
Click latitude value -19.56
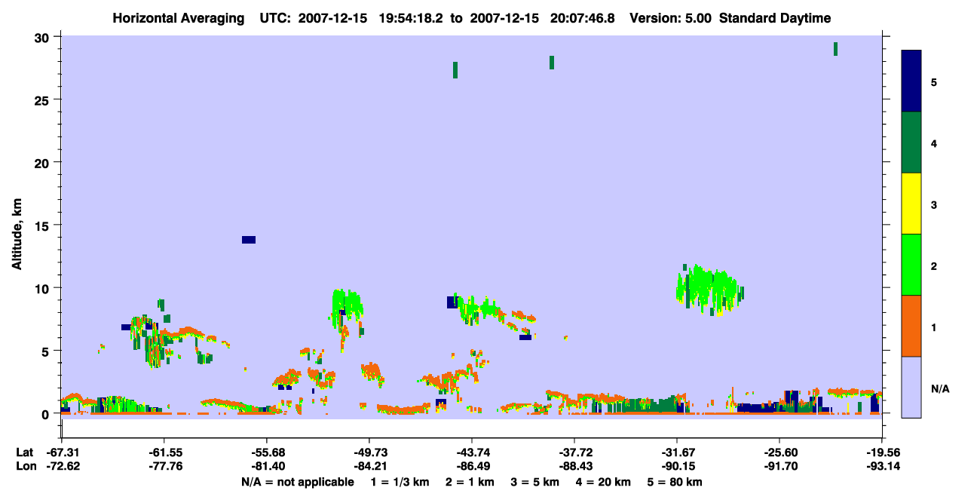(883, 452)
